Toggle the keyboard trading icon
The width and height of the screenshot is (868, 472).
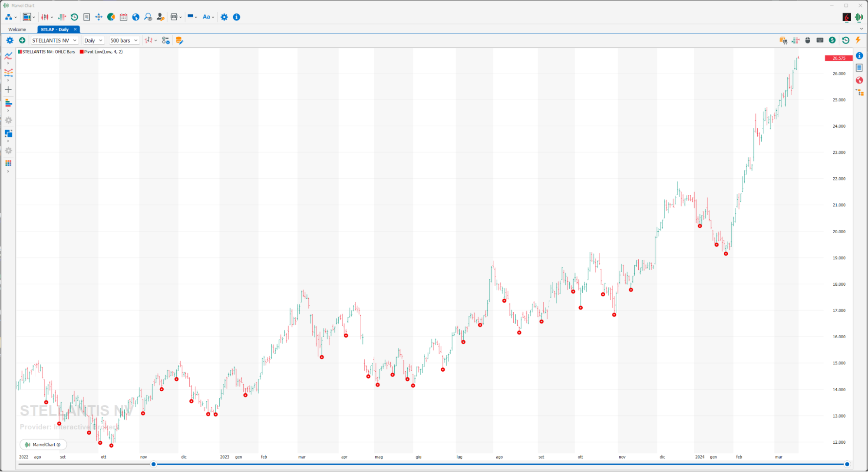(x=820, y=40)
